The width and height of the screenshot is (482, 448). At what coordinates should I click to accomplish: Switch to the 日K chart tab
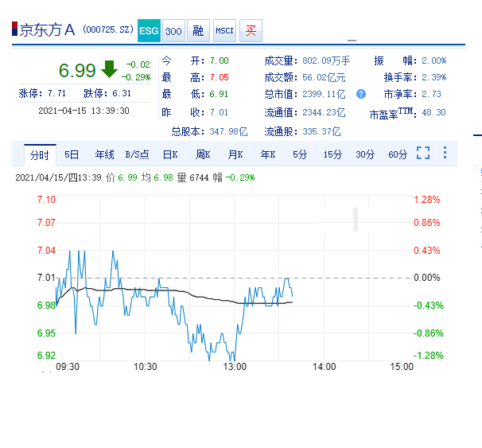pyautogui.click(x=170, y=154)
